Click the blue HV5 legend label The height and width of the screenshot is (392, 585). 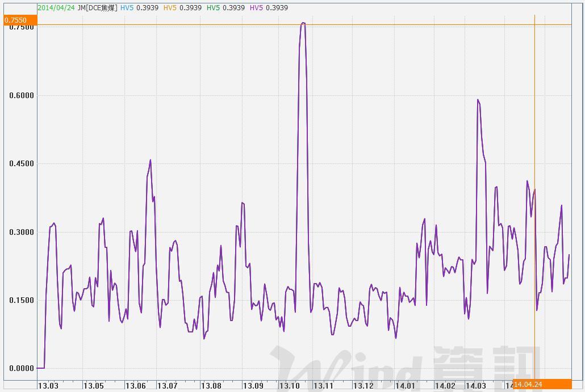[127, 8]
